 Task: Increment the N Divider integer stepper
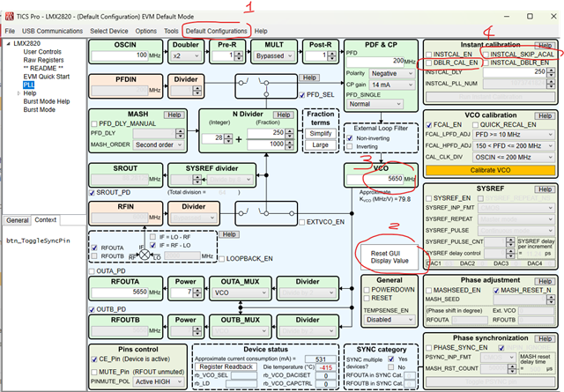tap(228, 137)
